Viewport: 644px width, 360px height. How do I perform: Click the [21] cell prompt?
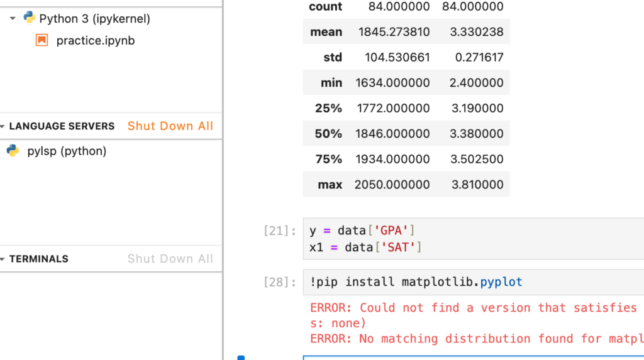click(x=279, y=231)
